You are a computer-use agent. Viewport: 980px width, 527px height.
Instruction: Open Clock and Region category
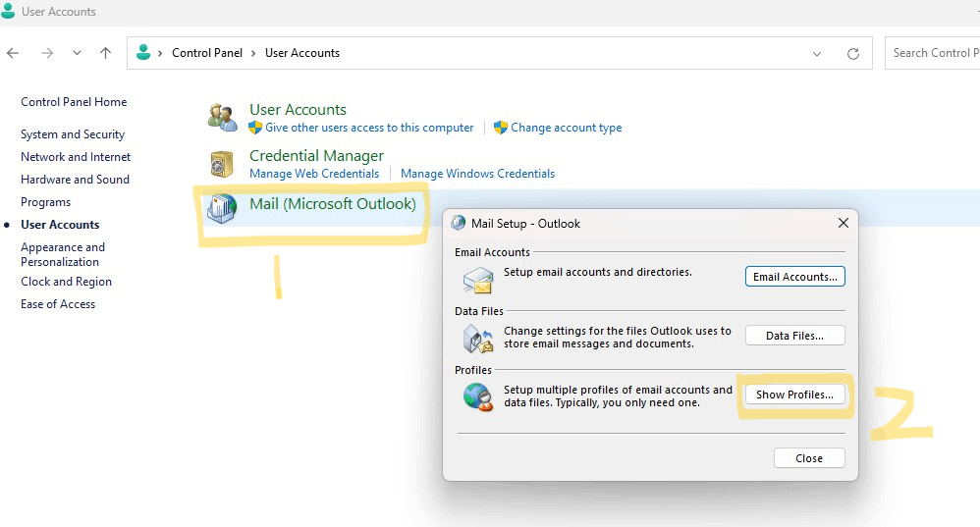point(66,282)
